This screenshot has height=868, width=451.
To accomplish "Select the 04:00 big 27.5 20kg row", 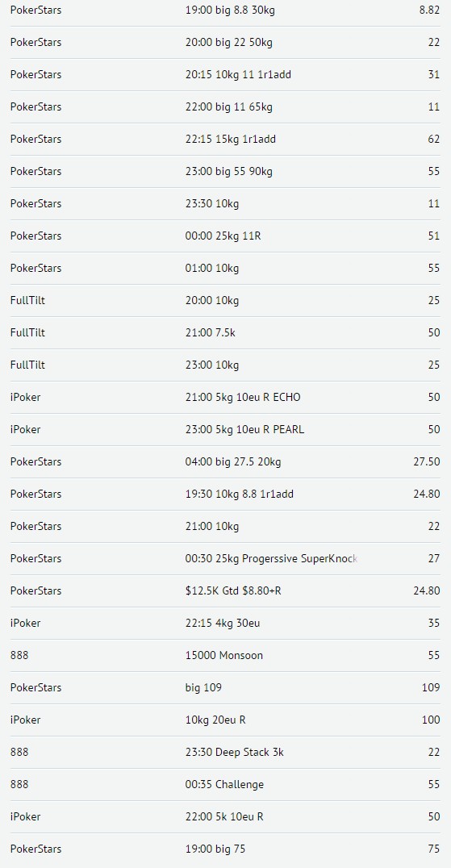I will [225, 461].
